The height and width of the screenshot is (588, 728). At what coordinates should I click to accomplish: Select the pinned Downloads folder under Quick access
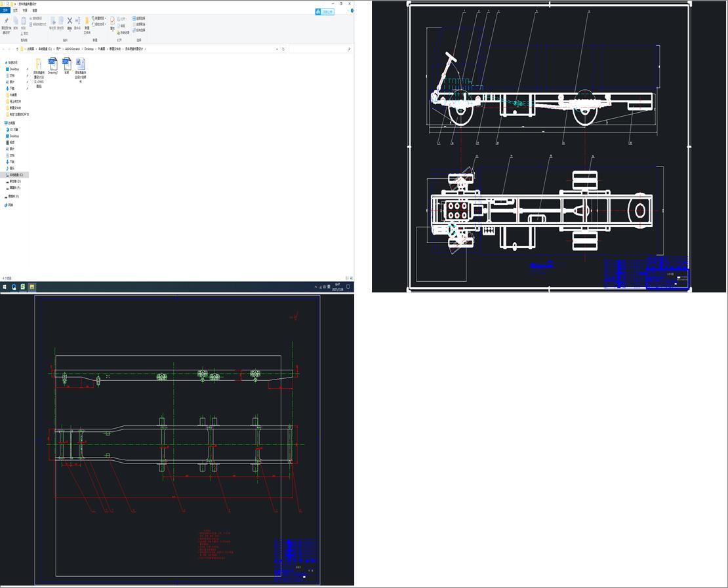(12, 88)
